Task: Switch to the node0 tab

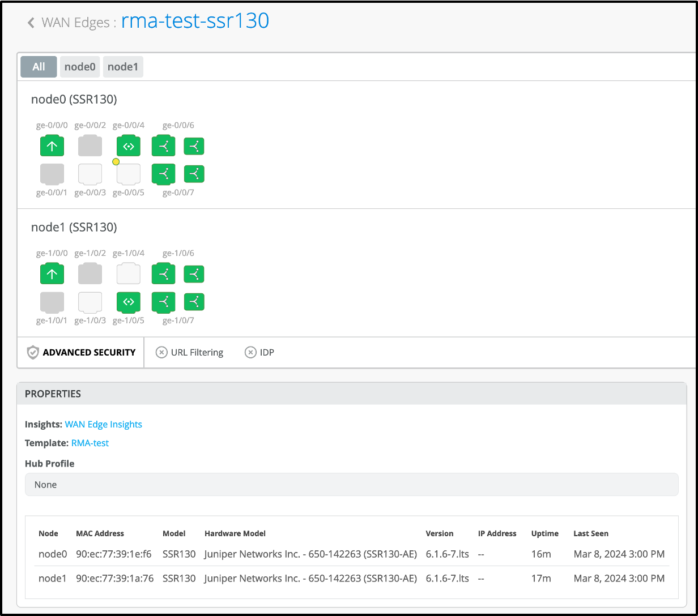Action: pyautogui.click(x=80, y=67)
